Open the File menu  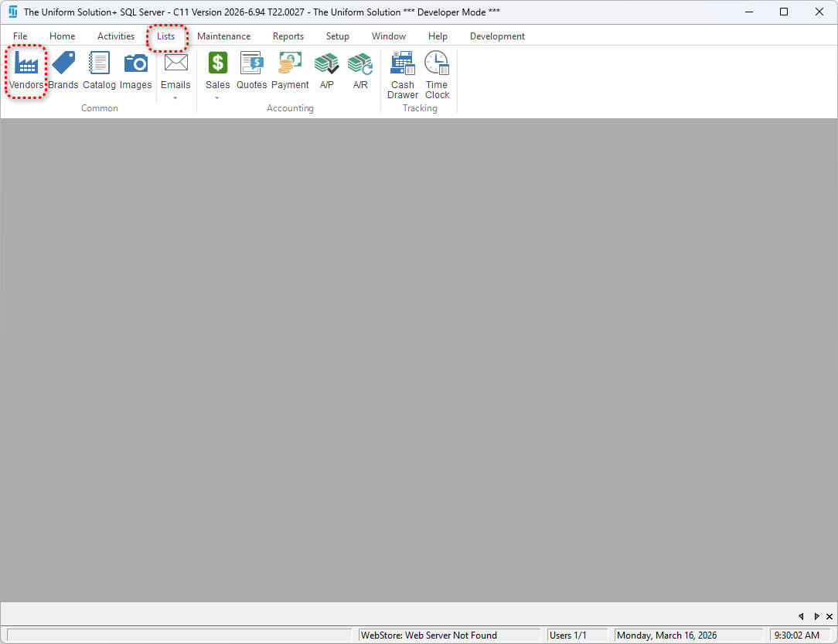(x=20, y=36)
